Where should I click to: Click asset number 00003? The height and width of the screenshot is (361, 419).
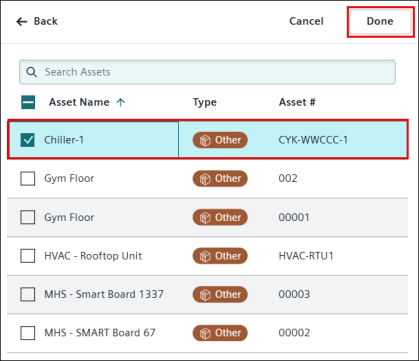294,294
